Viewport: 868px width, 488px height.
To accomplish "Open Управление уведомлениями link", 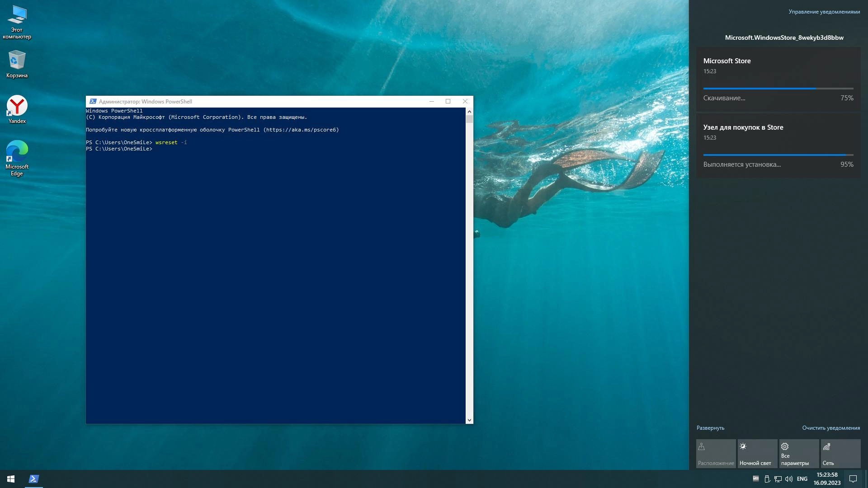I will 824,12.
